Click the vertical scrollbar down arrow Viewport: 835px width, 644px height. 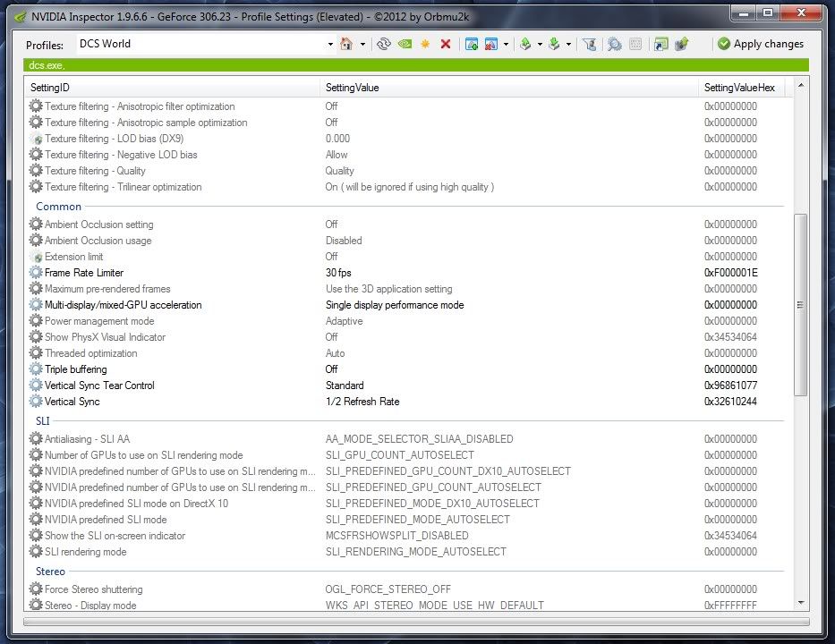[x=800, y=604]
